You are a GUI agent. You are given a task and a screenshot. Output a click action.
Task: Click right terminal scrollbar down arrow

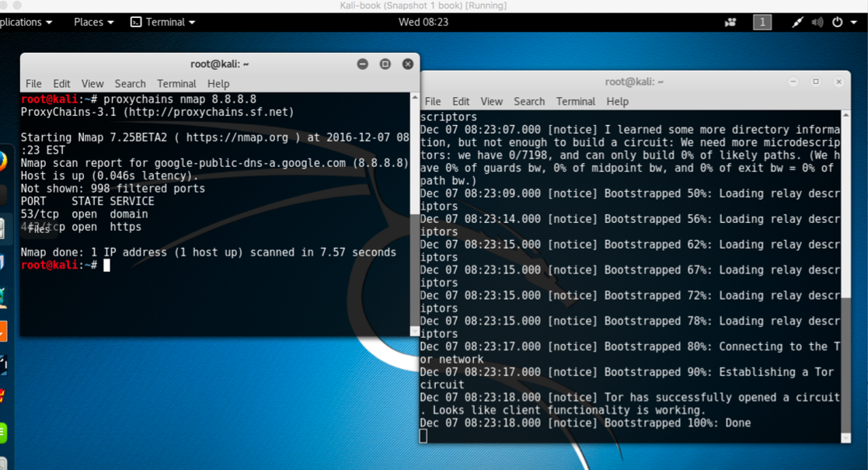[x=846, y=438]
